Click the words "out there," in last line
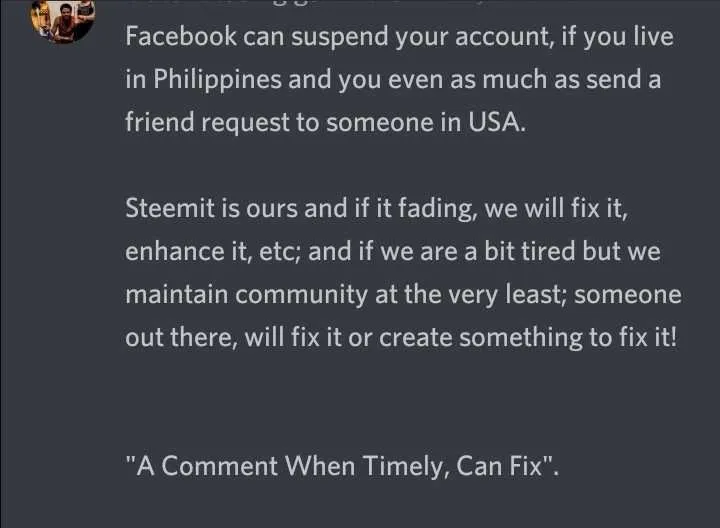 181,338
